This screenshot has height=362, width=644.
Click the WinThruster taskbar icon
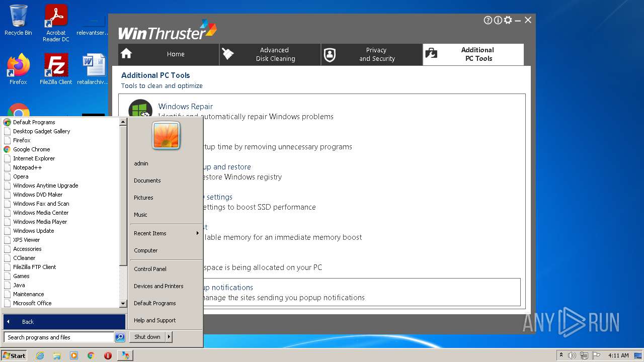point(125,355)
